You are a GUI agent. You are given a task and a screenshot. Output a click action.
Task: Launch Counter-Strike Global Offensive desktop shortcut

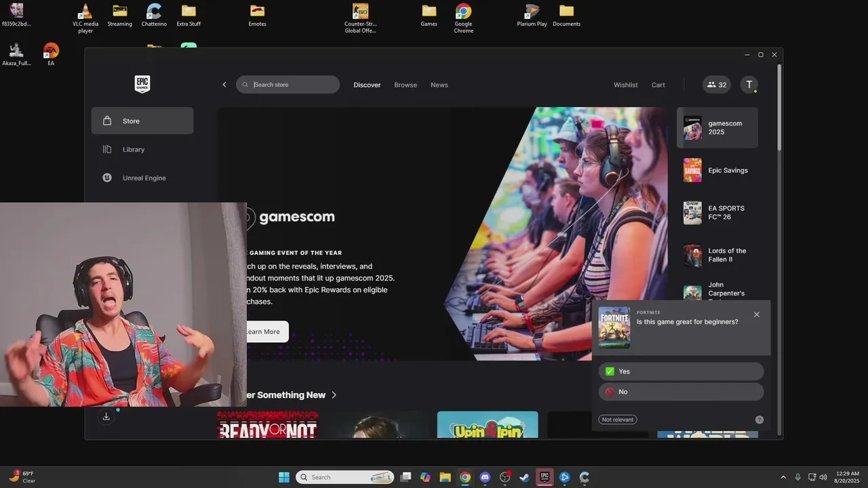360,18
